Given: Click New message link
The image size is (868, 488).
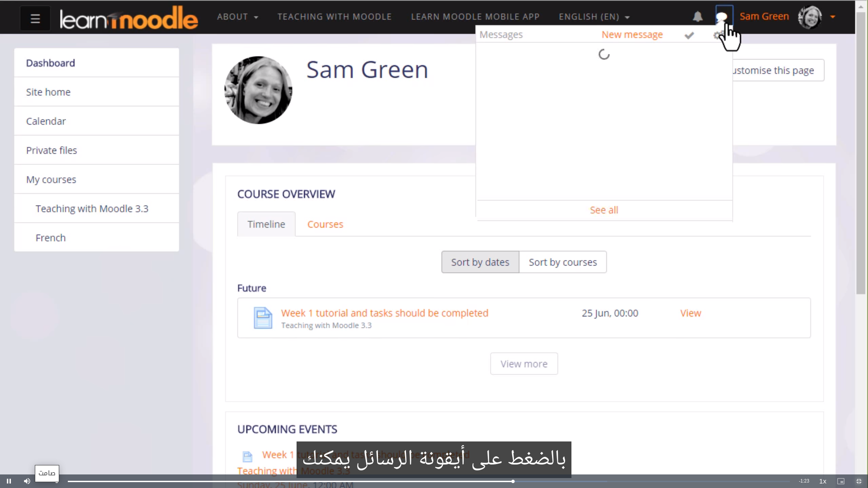Looking at the screenshot, I should click(632, 35).
